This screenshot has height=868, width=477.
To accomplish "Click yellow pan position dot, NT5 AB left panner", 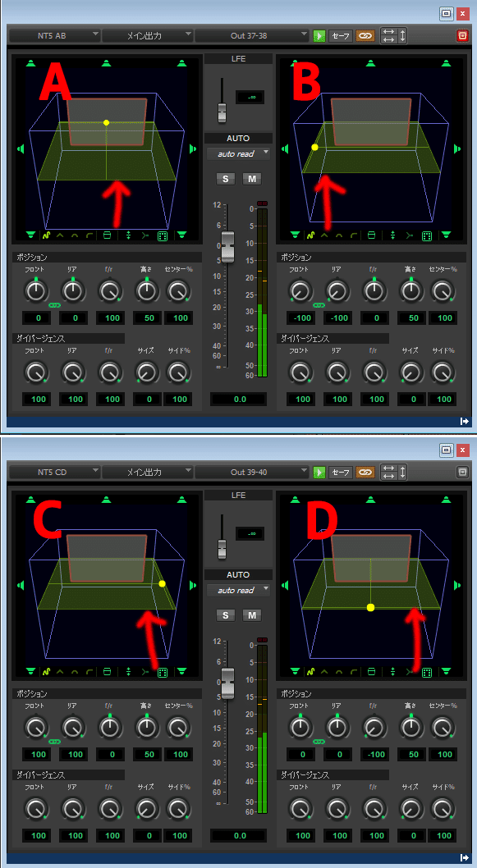I will tap(107, 122).
